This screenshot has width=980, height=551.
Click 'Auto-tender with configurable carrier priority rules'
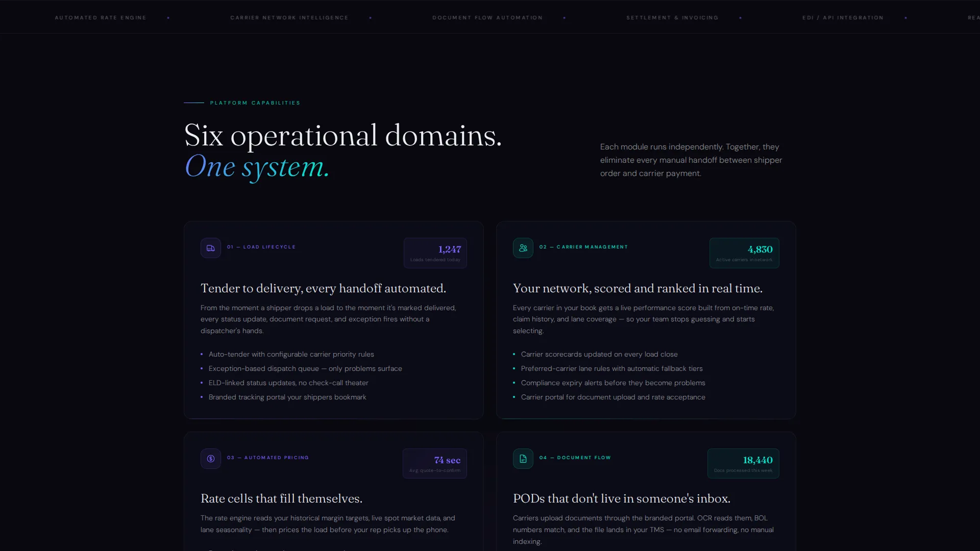click(291, 355)
